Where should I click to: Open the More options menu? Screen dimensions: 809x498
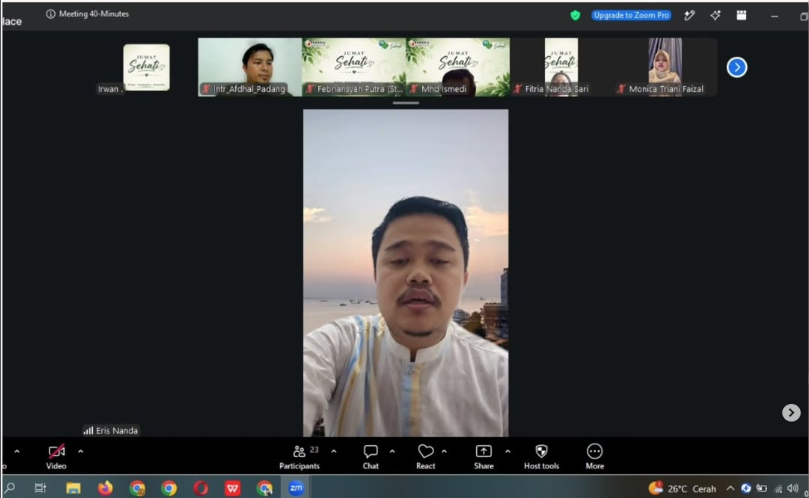(594, 457)
